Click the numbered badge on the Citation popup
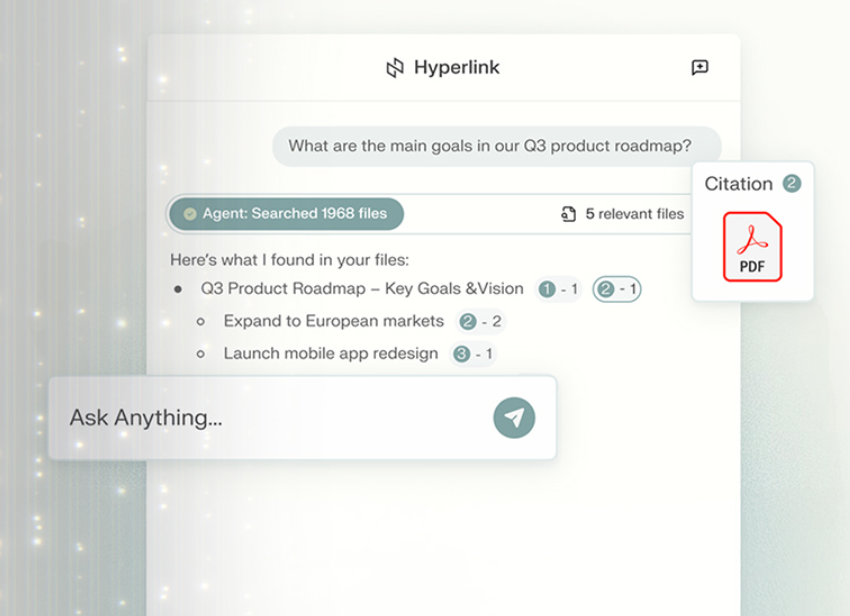850x616 pixels. 794,182
